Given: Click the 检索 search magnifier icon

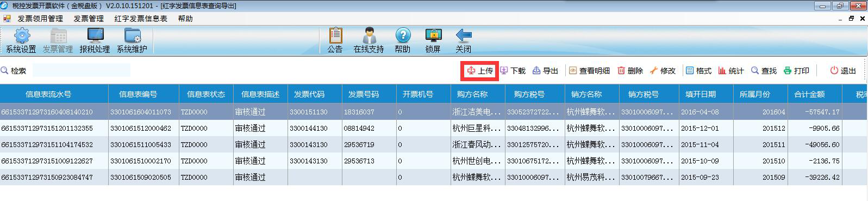Looking at the screenshot, I should pos(5,70).
